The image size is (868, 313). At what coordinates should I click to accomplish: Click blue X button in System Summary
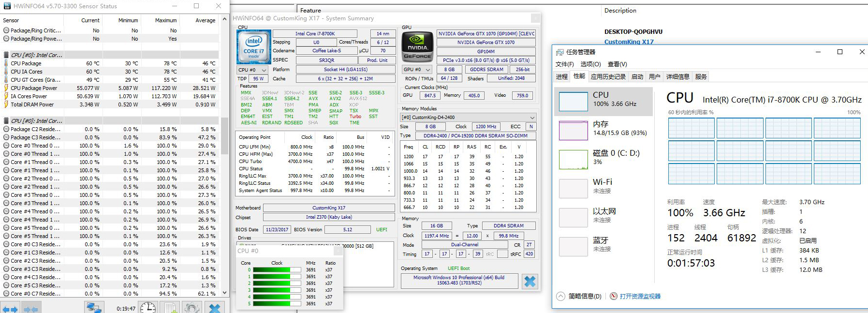(x=530, y=282)
